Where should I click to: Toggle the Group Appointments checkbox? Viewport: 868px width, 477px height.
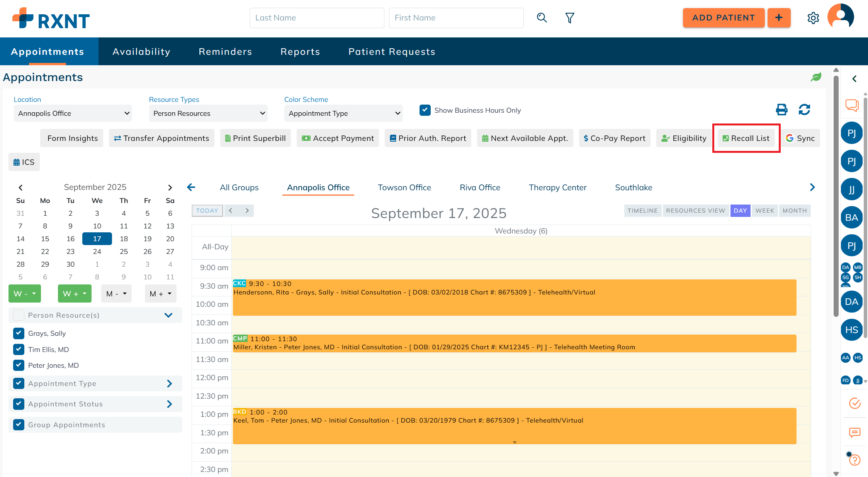coord(19,425)
